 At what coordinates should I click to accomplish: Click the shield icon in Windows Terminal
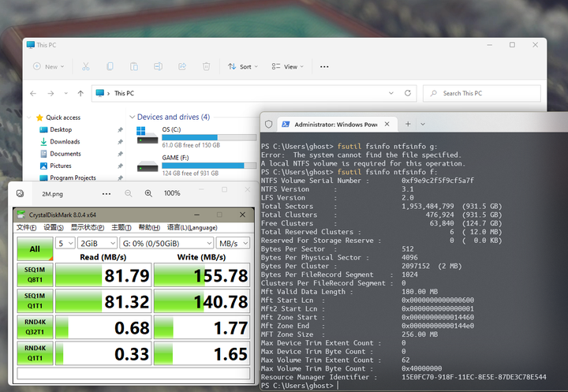(268, 125)
